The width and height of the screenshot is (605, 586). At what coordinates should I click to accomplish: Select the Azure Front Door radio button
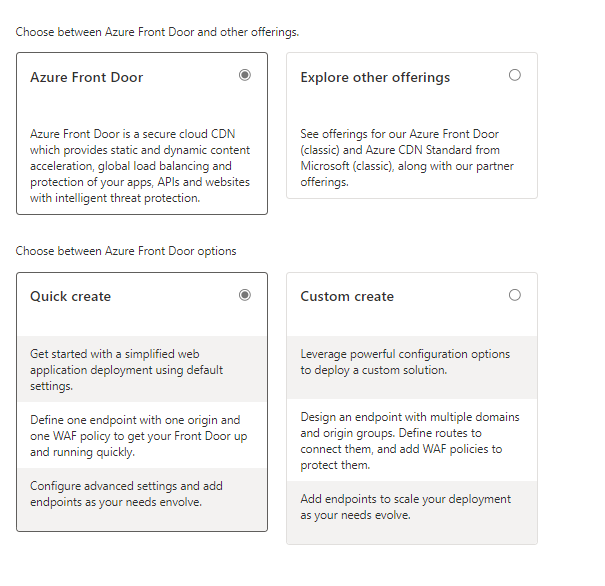click(x=245, y=75)
